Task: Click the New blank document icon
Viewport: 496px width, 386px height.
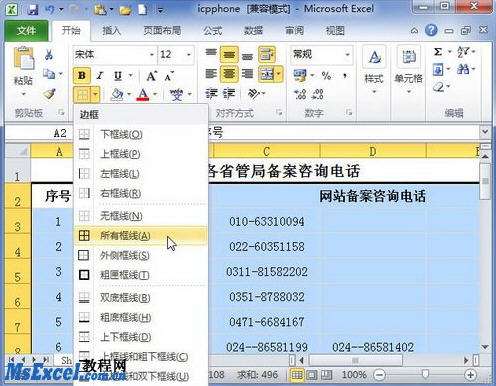Action: tap(142, 9)
